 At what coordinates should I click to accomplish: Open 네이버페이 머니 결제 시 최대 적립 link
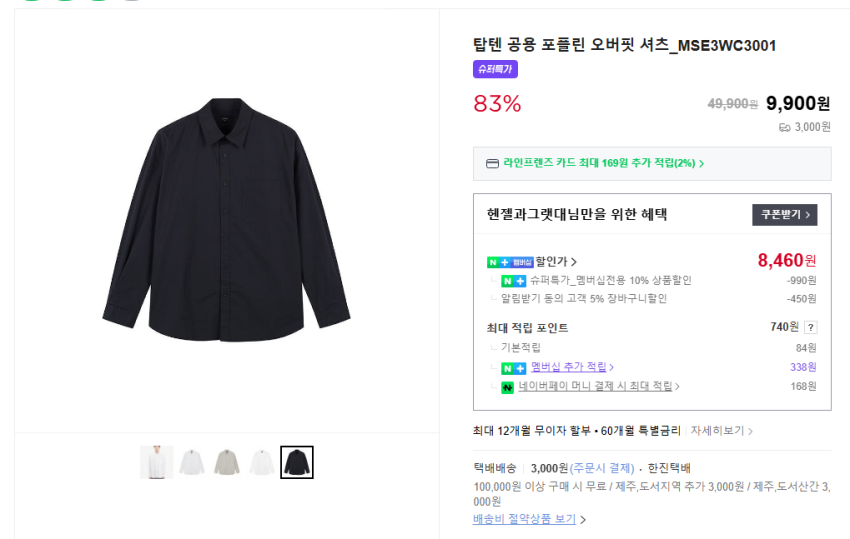point(596,387)
